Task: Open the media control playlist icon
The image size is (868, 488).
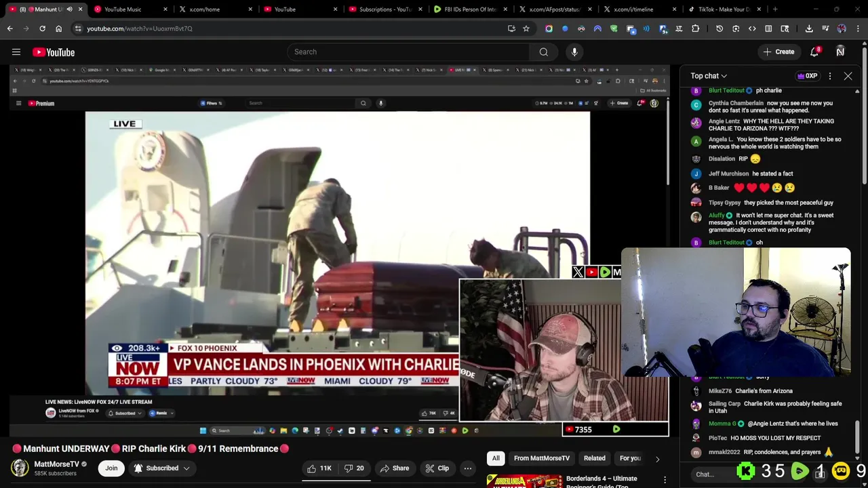Action: (x=825, y=28)
